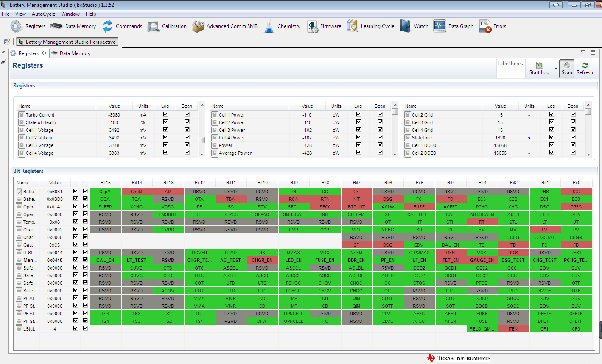The height and width of the screenshot is (364, 602).
Task: Toggle second checkbox in LStat row
Action: pos(85,328)
